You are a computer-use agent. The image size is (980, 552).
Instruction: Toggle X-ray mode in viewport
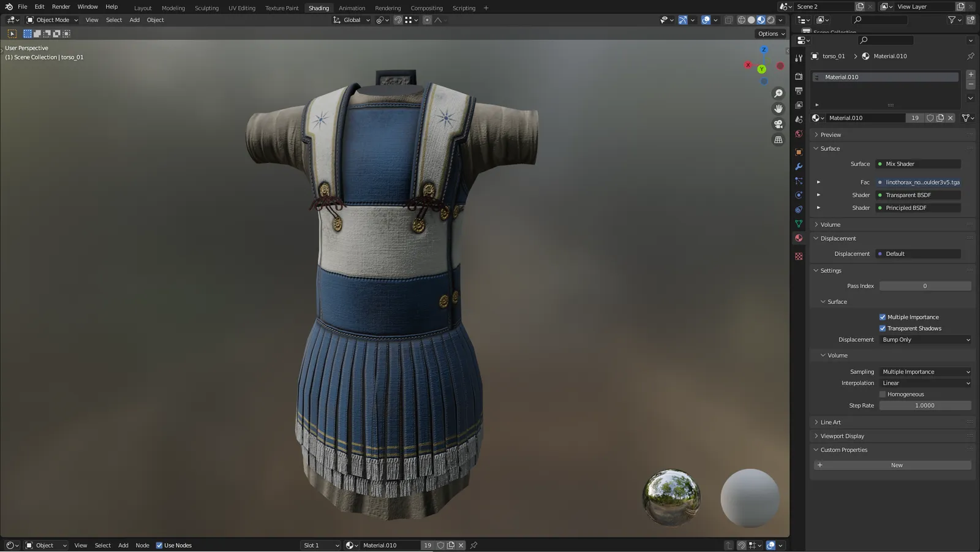point(728,20)
